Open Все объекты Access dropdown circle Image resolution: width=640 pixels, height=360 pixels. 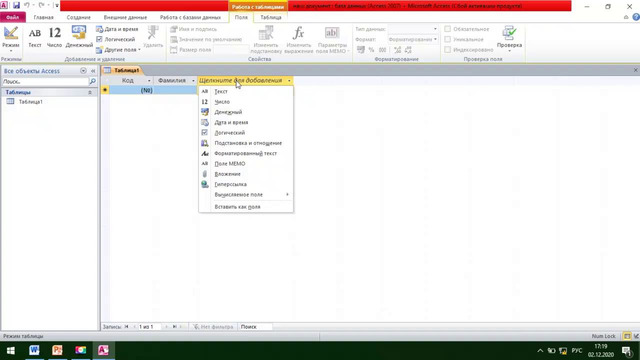[83, 71]
